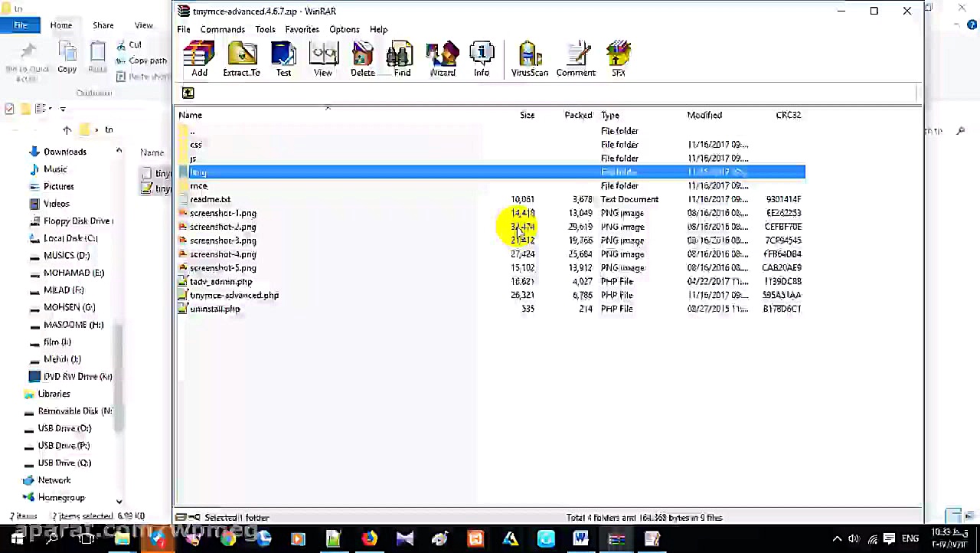Image resolution: width=980 pixels, height=553 pixels.
Task: Select the readme.txt file
Action: 492,200
